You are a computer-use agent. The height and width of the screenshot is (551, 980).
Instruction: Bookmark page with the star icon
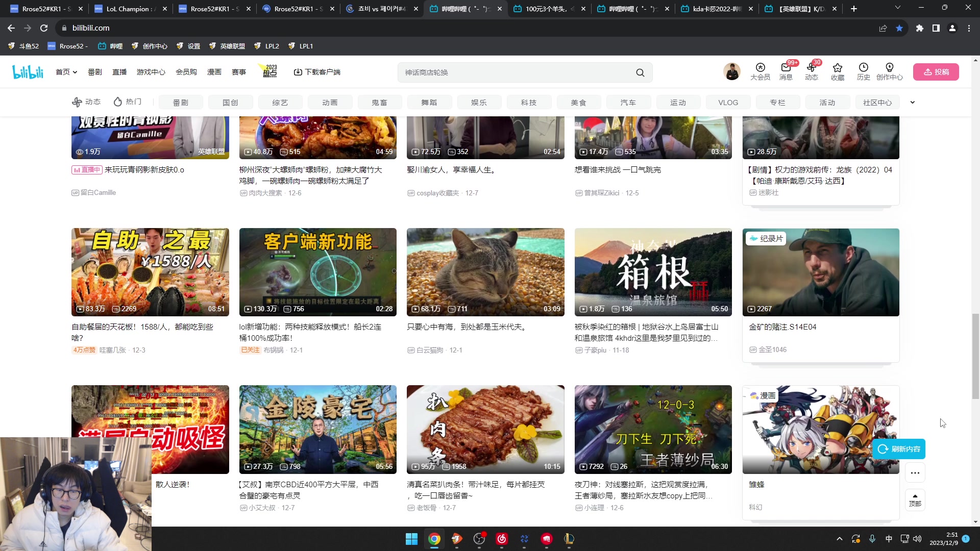tap(899, 28)
